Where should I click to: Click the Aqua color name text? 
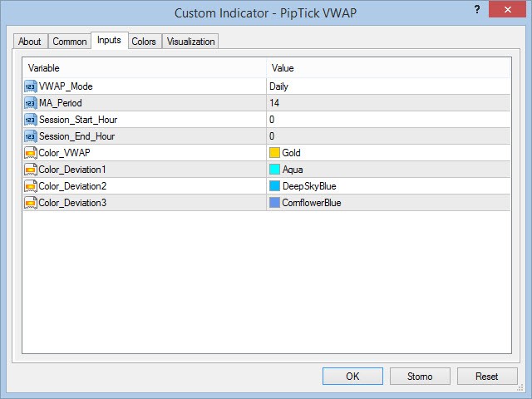(293, 170)
